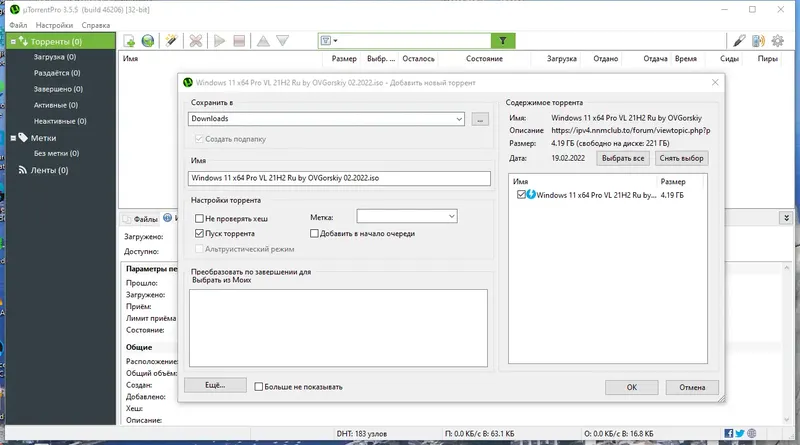This screenshot has height=445, width=800.
Task: Click the torrent name input field
Action: [x=339, y=178]
